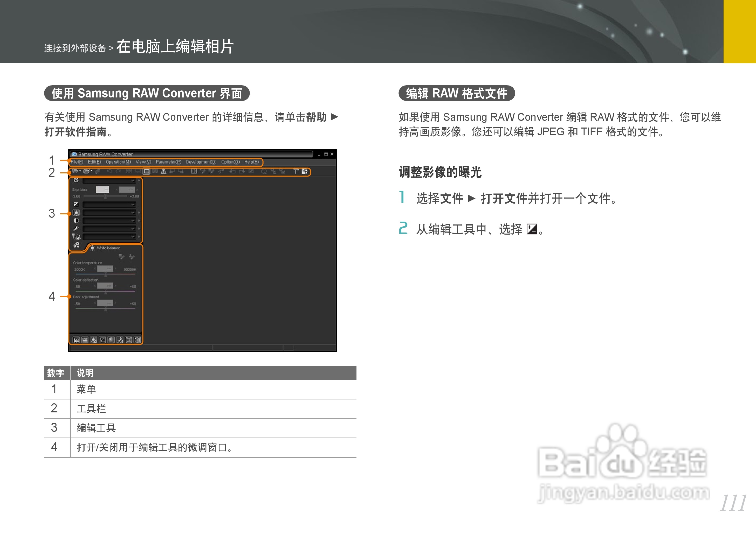Click the open file toolbar icon

point(75,171)
